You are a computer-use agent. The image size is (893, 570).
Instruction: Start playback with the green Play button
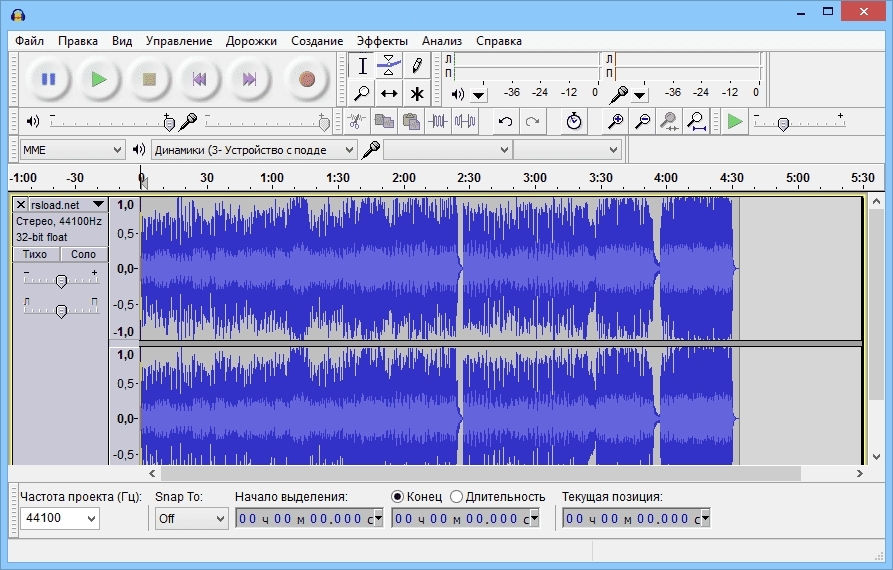tap(99, 79)
